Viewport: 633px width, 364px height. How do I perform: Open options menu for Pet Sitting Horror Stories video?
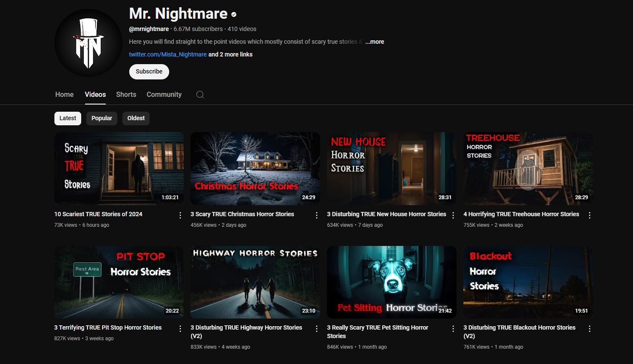(x=453, y=329)
